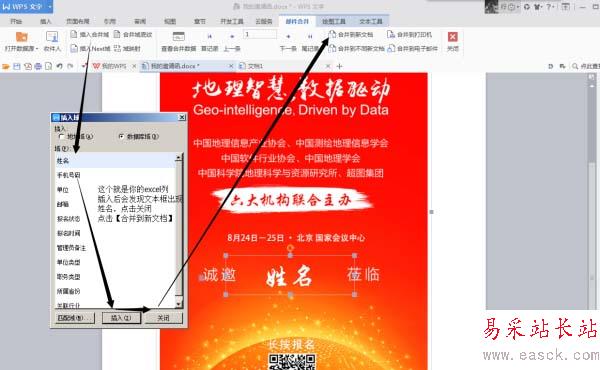Close Insert Field dialog with title X

(182, 117)
